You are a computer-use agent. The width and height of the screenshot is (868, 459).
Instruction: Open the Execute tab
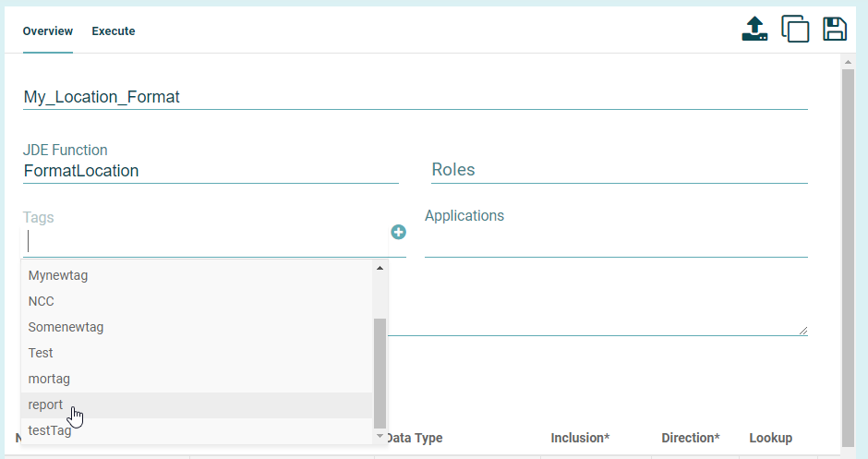114,31
